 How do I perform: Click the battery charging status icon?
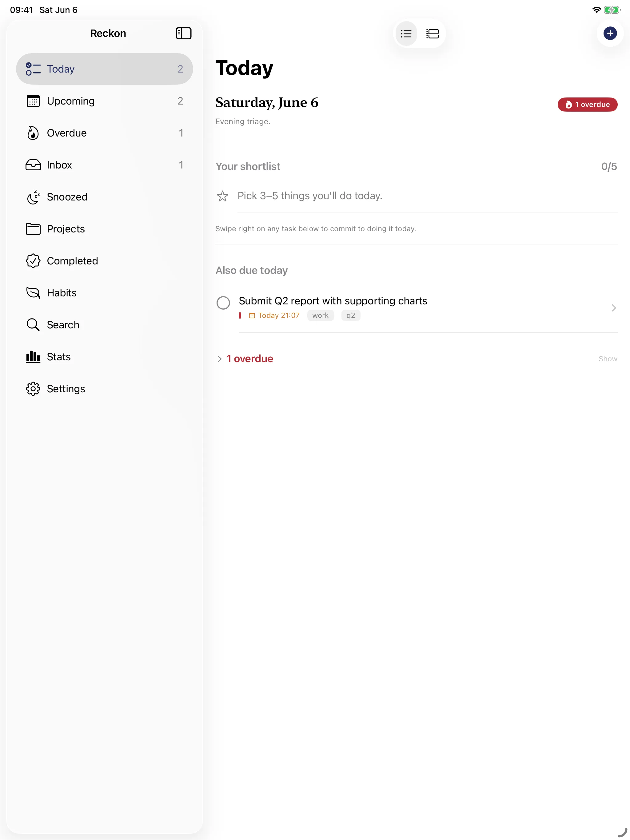[612, 10]
